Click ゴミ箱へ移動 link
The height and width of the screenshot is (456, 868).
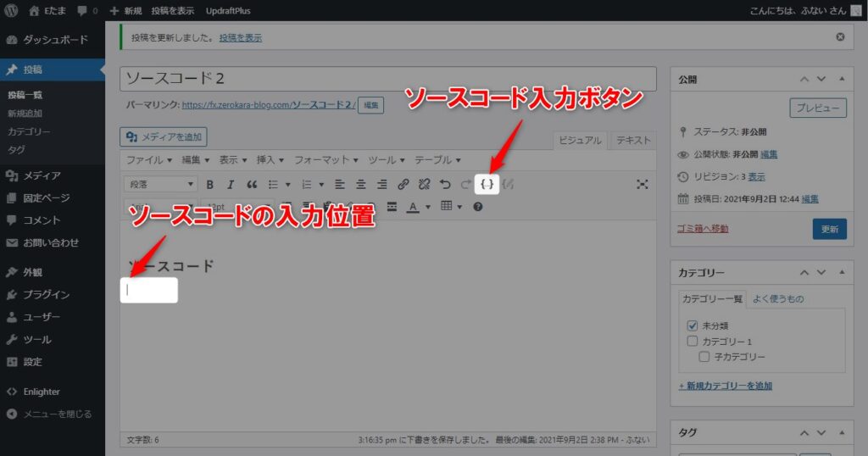pos(703,229)
